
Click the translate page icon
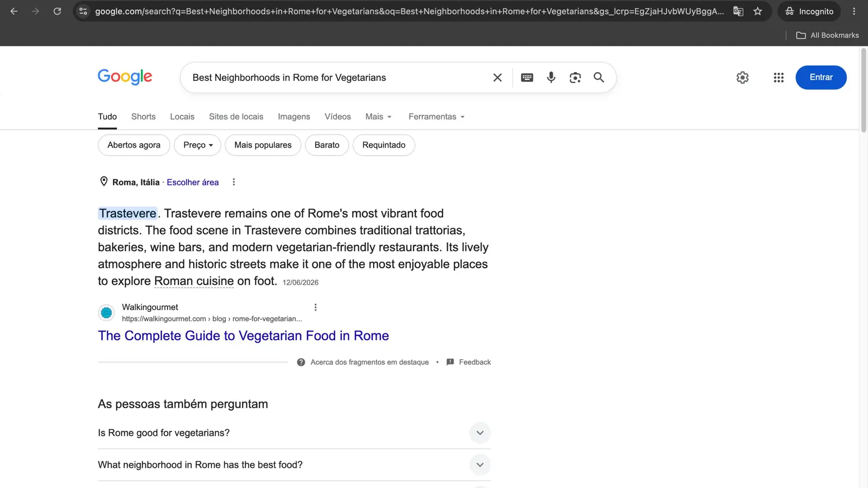738,11
